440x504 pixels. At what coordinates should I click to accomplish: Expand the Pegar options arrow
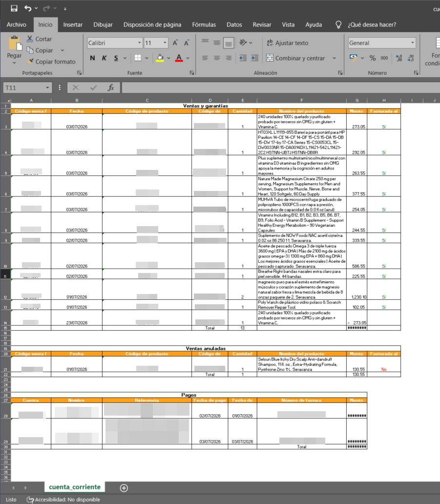[14, 63]
